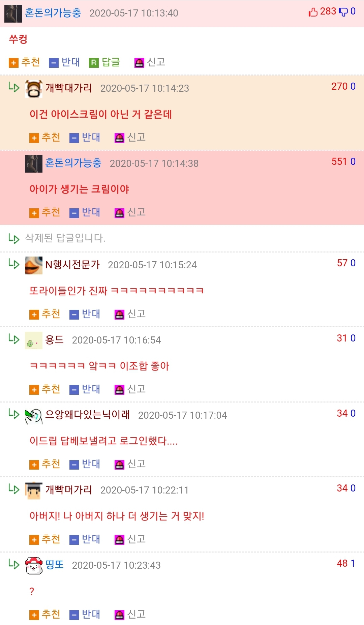Click the thumbs-down icon beside the top count

343,12
